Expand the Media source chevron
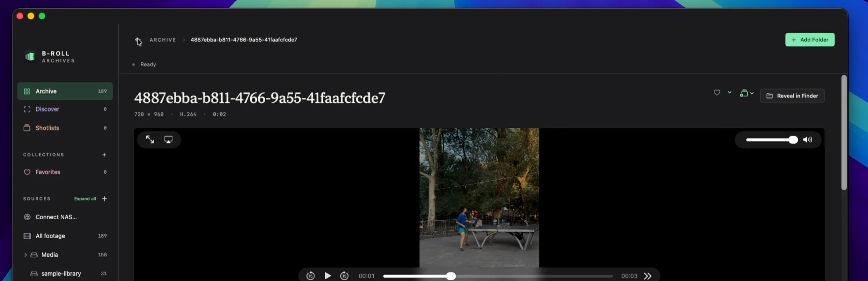Image resolution: width=868 pixels, height=281 pixels. click(25, 255)
